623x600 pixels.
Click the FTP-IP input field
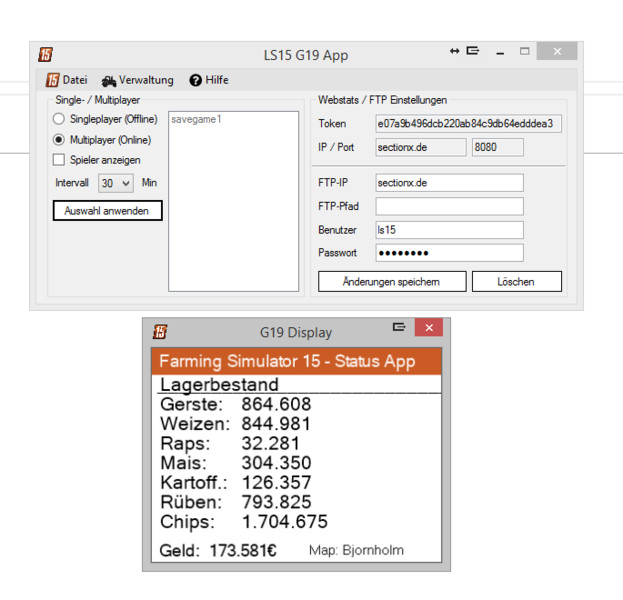pos(449,183)
